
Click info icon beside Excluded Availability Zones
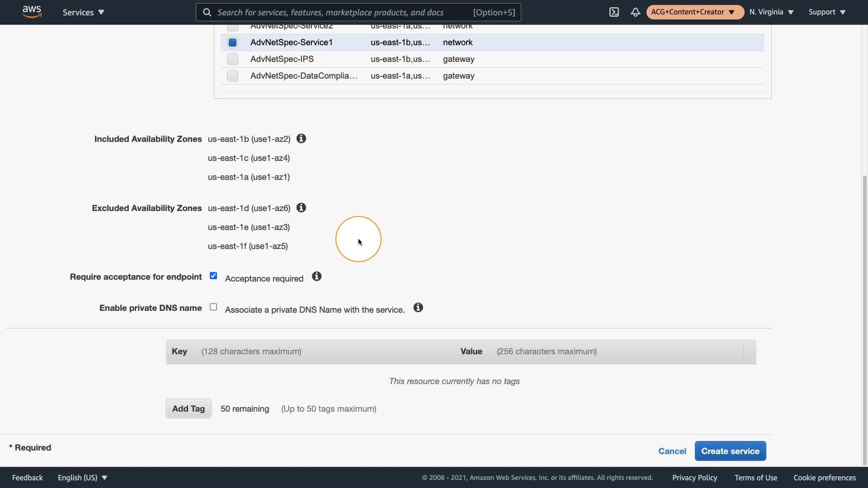click(301, 208)
